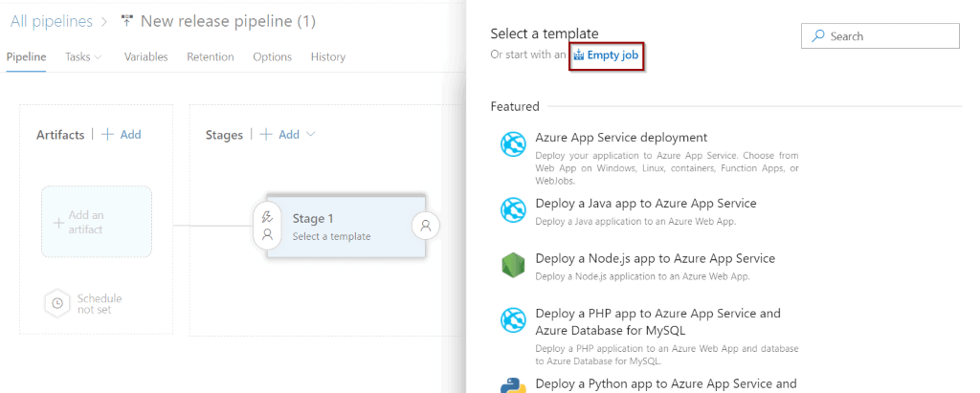The image size is (980, 393).
Task: Click the Node.js application description text
Action: [642, 276]
